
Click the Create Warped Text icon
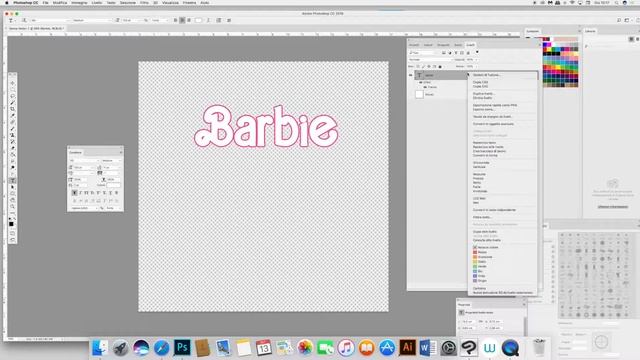pyautogui.click(x=209, y=20)
